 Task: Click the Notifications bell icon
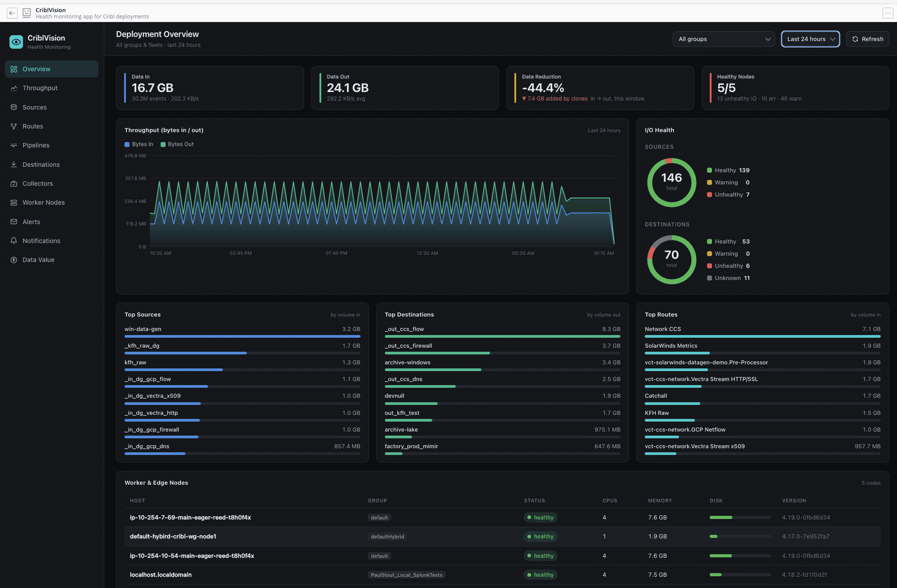[x=14, y=241]
